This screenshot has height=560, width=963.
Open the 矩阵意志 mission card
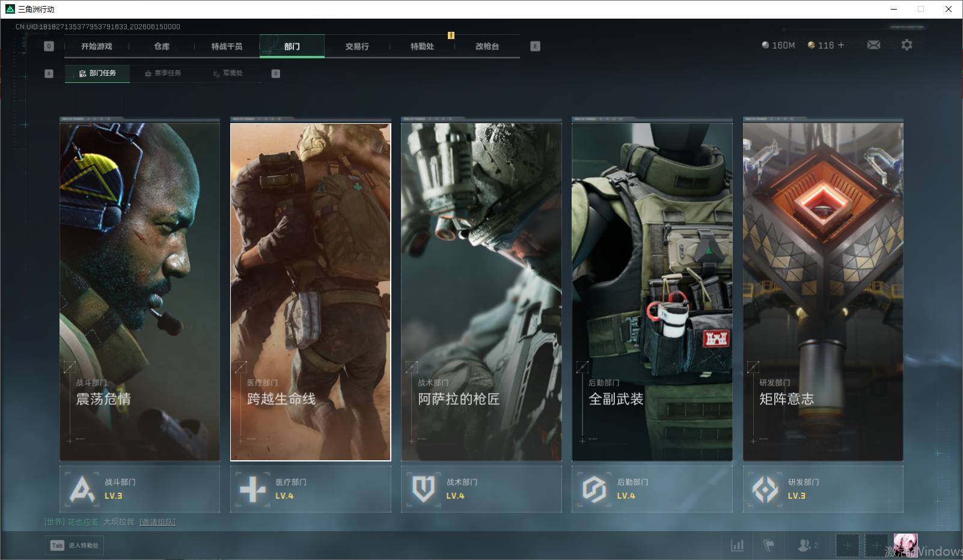[x=823, y=292]
